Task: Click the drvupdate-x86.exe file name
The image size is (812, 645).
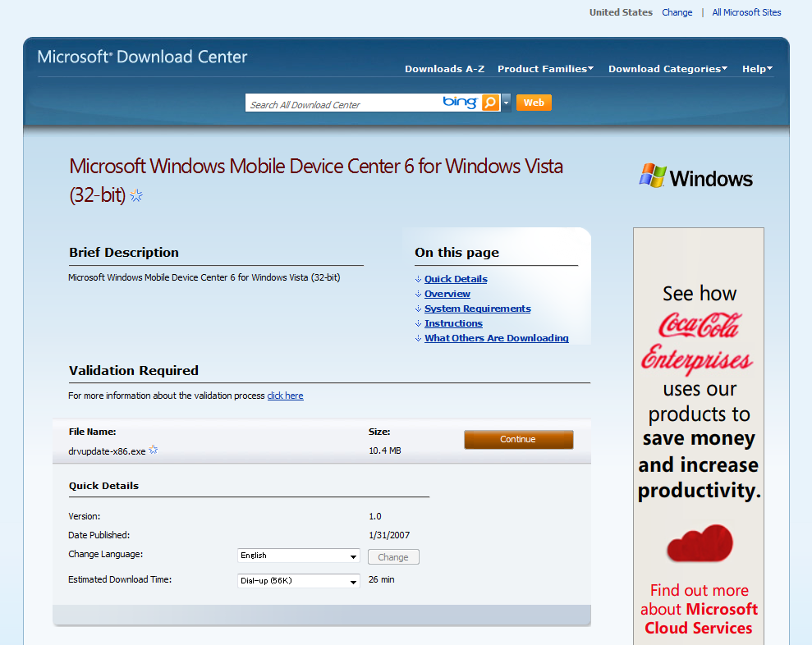Action: tap(107, 451)
